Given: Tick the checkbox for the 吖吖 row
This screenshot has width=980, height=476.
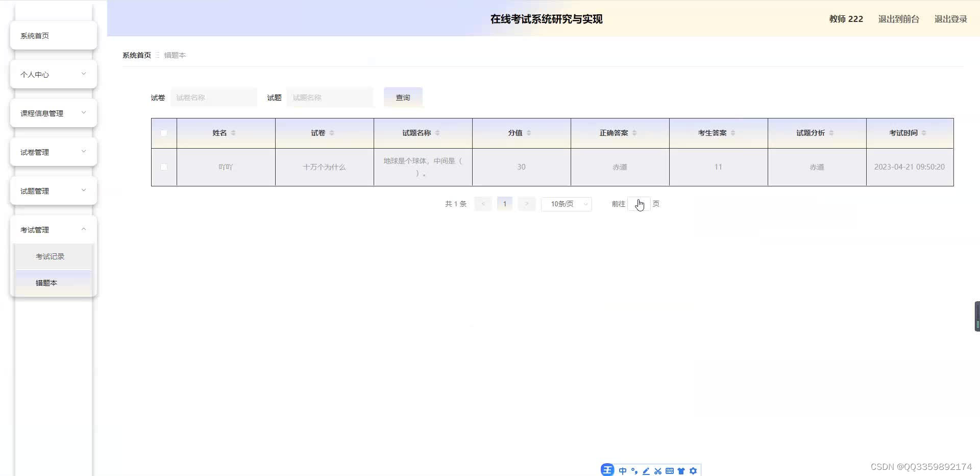Looking at the screenshot, I should (164, 167).
